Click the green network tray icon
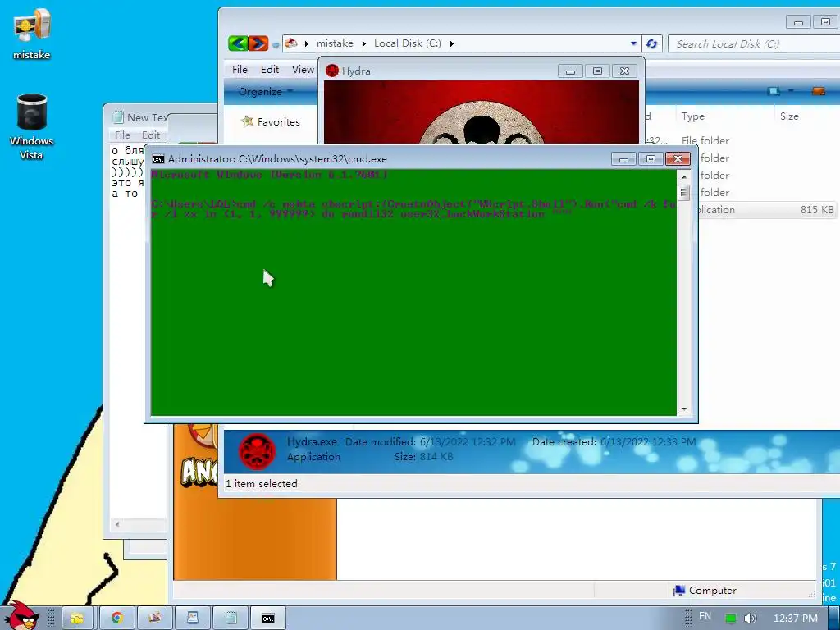This screenshot has width=840, height=630. [731, 619]
